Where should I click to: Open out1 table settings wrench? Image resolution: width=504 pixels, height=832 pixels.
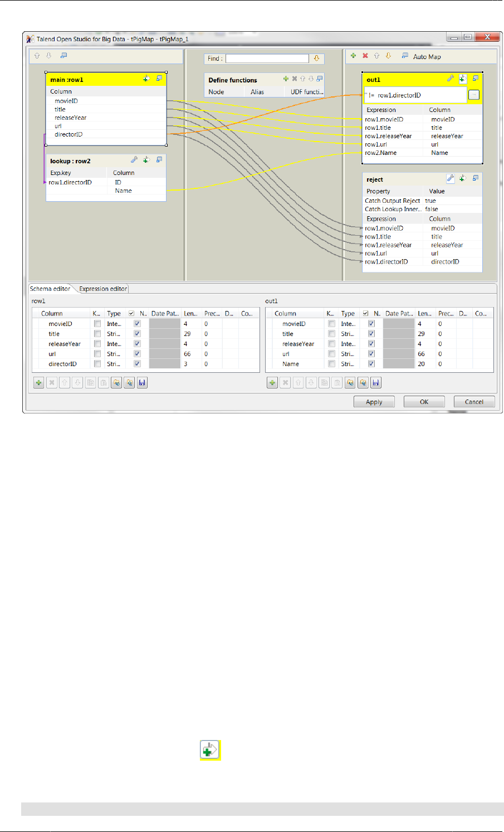point(451,79)
